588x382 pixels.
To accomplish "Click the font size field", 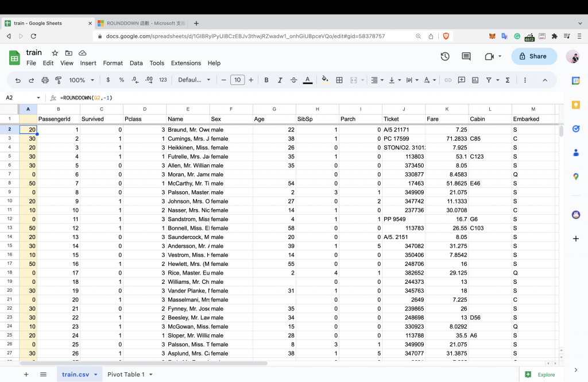I will pos(237,80).
